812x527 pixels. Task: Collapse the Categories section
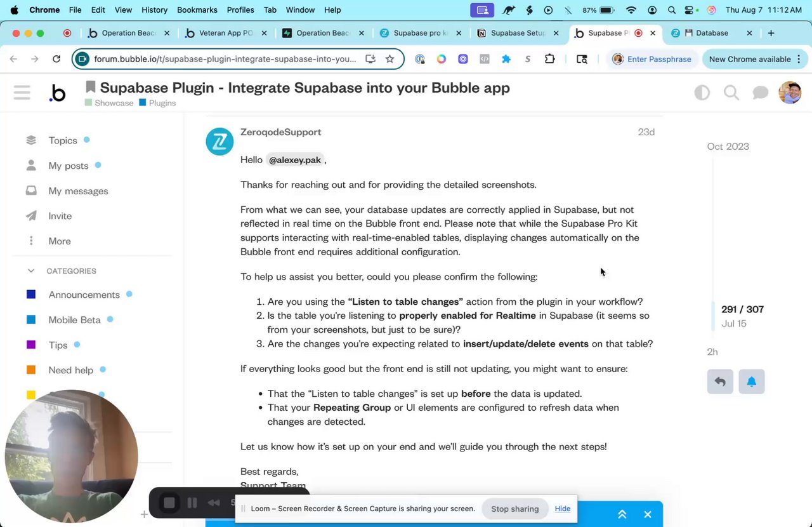tap(30, 271)
